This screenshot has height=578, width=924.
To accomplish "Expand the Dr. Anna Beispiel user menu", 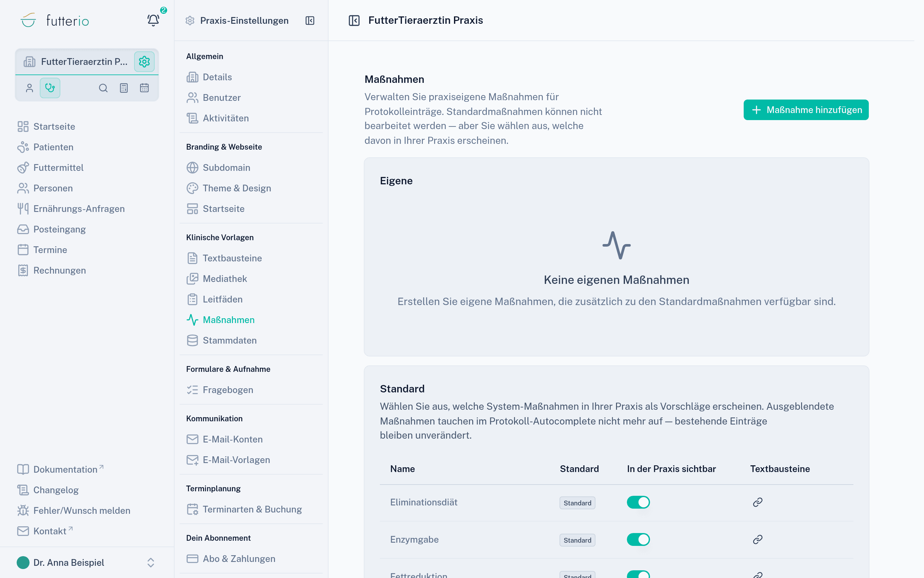I will 151,562.
